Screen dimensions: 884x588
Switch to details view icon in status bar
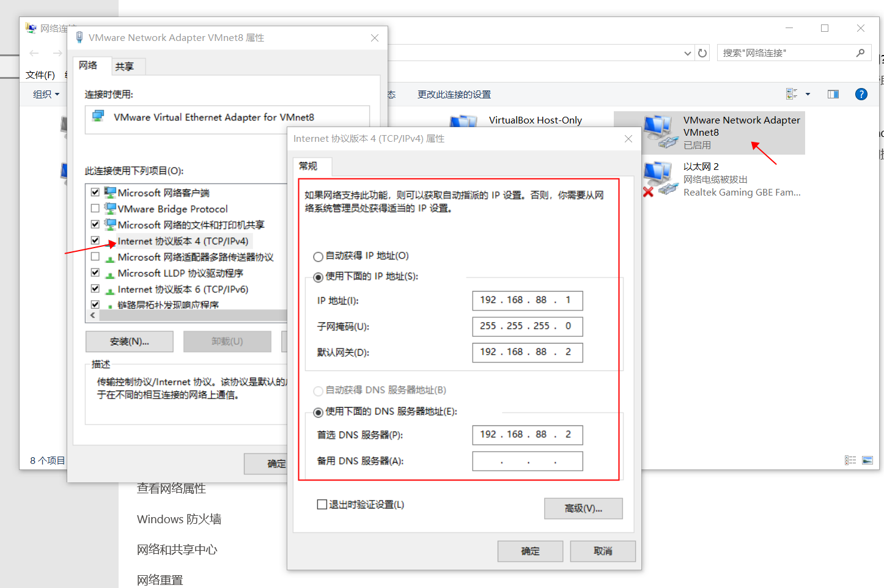click(x=850, y=460)
